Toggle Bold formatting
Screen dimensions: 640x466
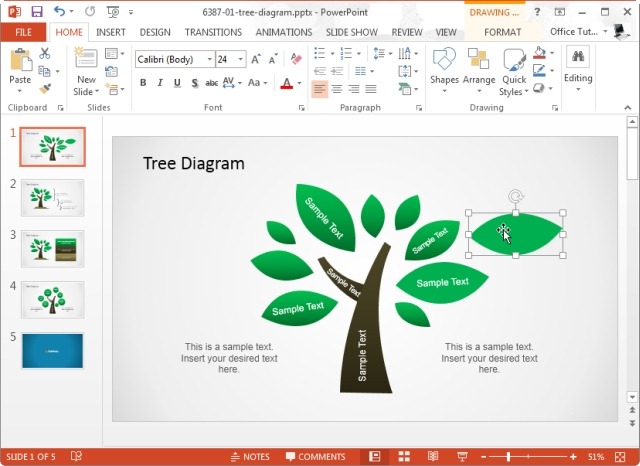[x=143, y=83]
